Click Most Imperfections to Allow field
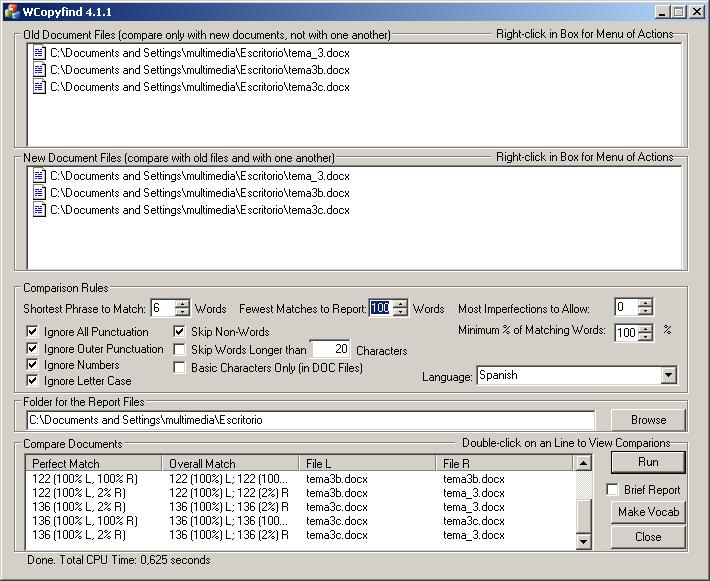The height and width of the screenshot is (581, 710). click(627, 307)
